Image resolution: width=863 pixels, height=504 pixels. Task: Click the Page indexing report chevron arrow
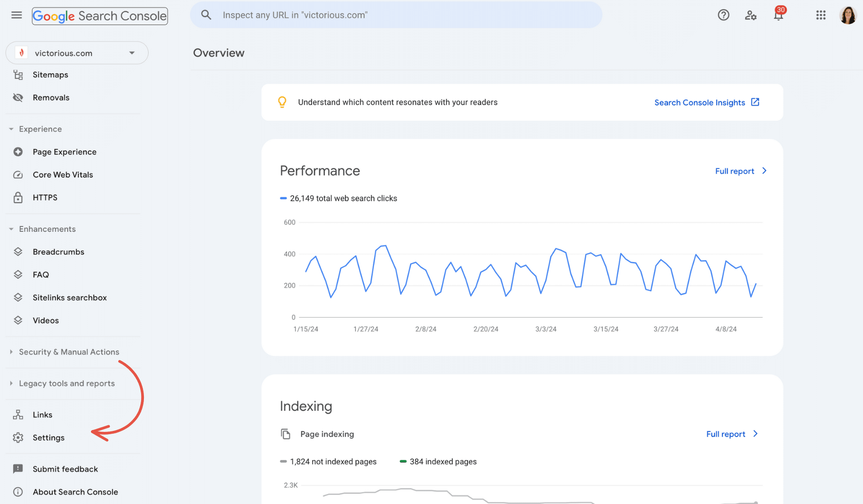tap(755, 434)
